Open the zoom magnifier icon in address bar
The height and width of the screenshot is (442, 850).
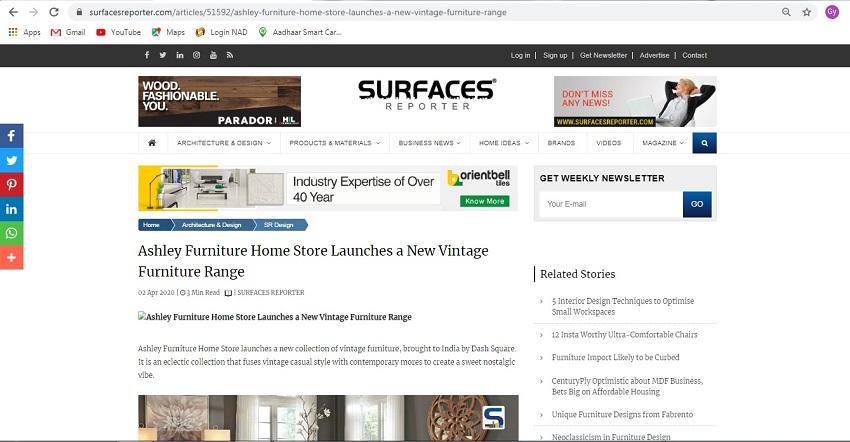[x=786, y=12]
